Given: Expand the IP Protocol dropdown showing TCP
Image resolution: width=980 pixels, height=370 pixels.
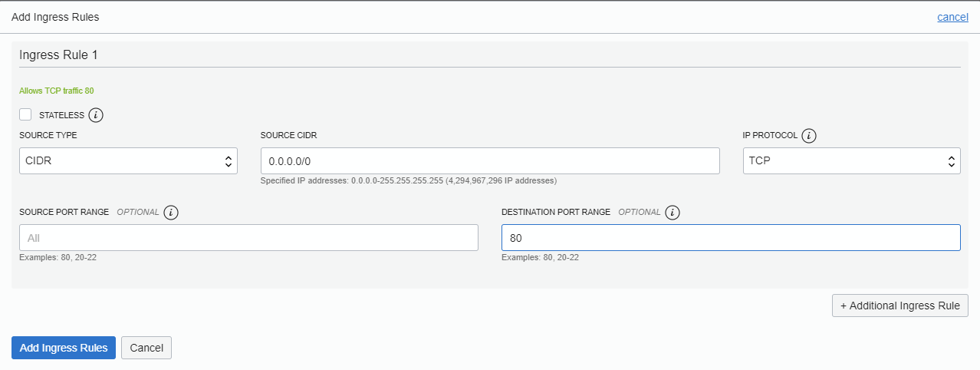Looking at the screenshot, I should click(851, 161).
